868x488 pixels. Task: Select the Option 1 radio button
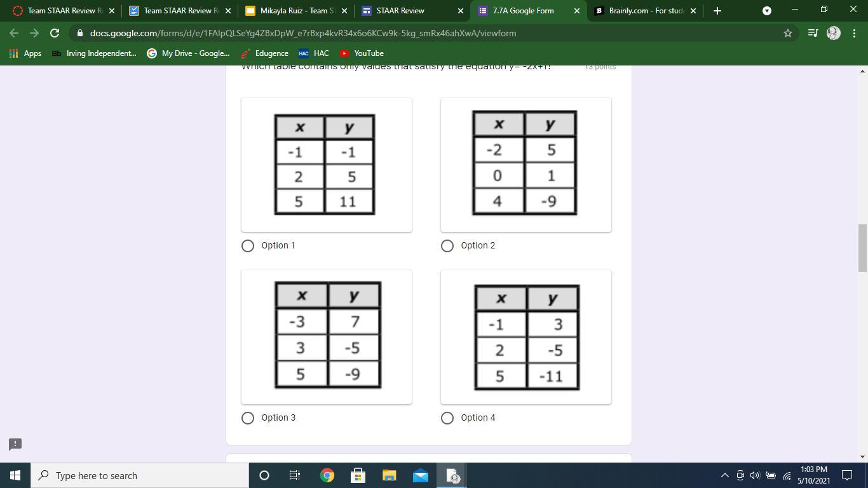coord(248,246)
